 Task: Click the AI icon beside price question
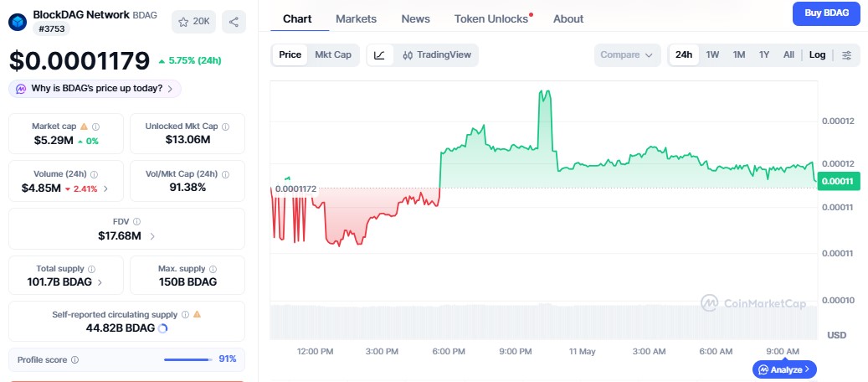coord(21,89)
